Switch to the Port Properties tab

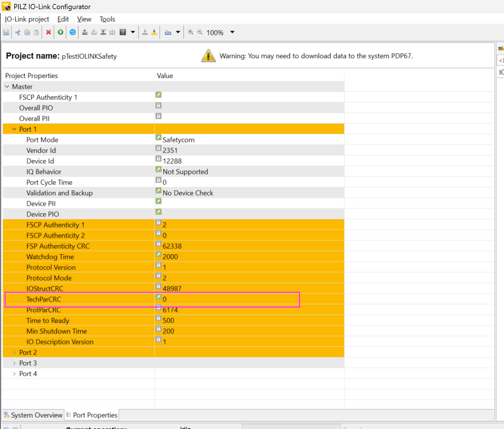click(92, 415)
